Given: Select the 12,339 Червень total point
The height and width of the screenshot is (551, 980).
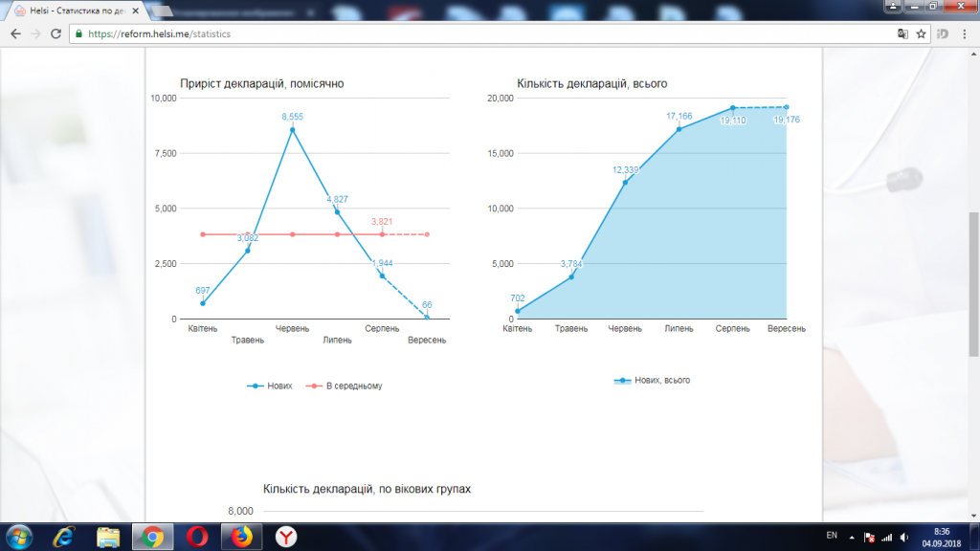Looking at the screenshot, I should [625, 183].
